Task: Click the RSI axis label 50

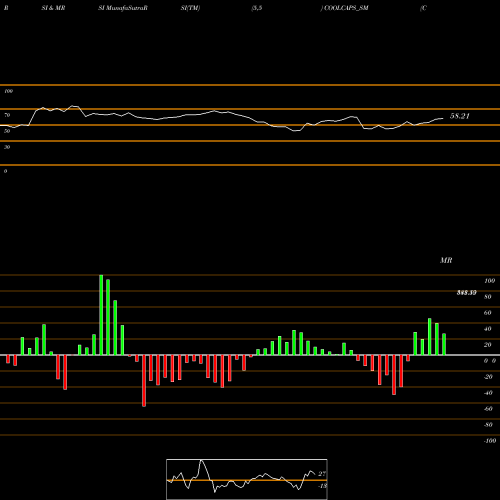Action: coord(7,131)
